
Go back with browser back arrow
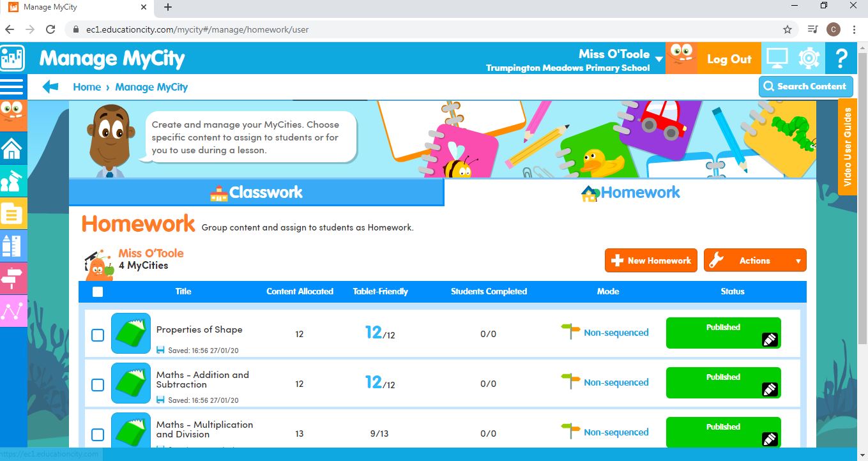tap(10, 29)
